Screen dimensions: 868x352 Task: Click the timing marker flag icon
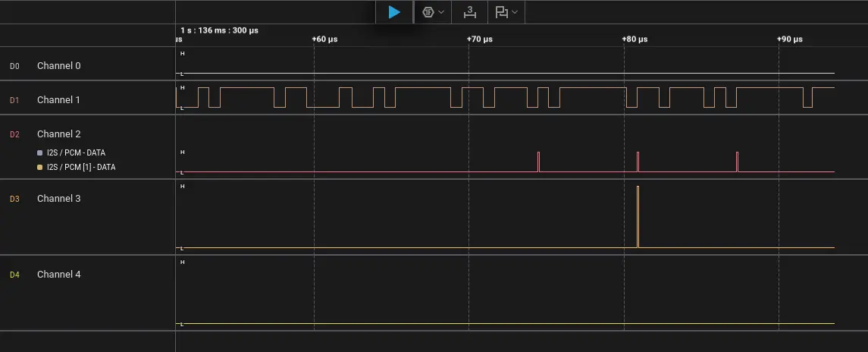click(501, 12)
